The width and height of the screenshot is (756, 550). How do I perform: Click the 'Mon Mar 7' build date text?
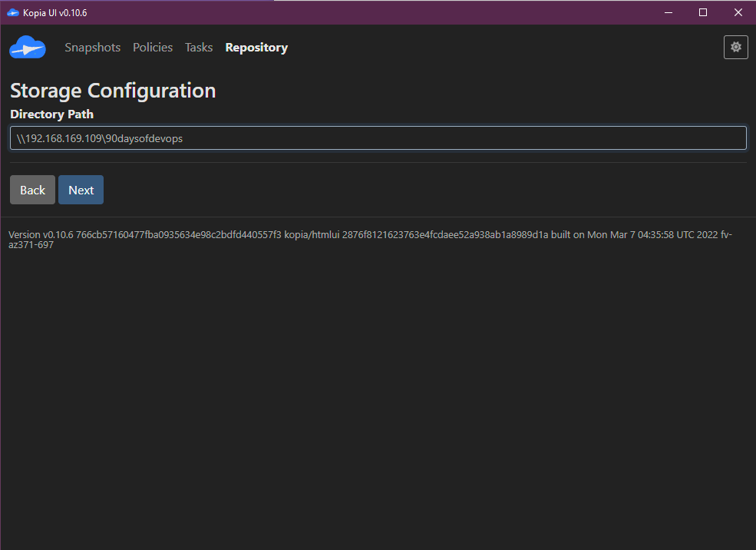pos(611,235)
